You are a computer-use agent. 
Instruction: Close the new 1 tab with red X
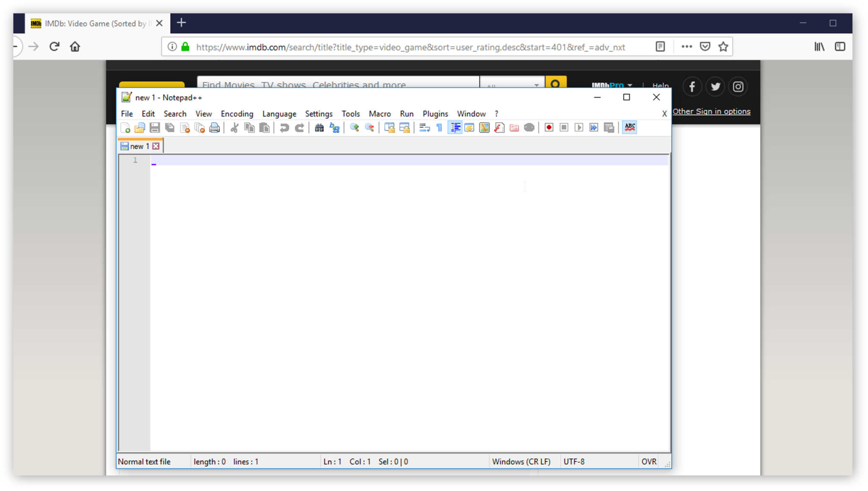click(x=156, y=146)
